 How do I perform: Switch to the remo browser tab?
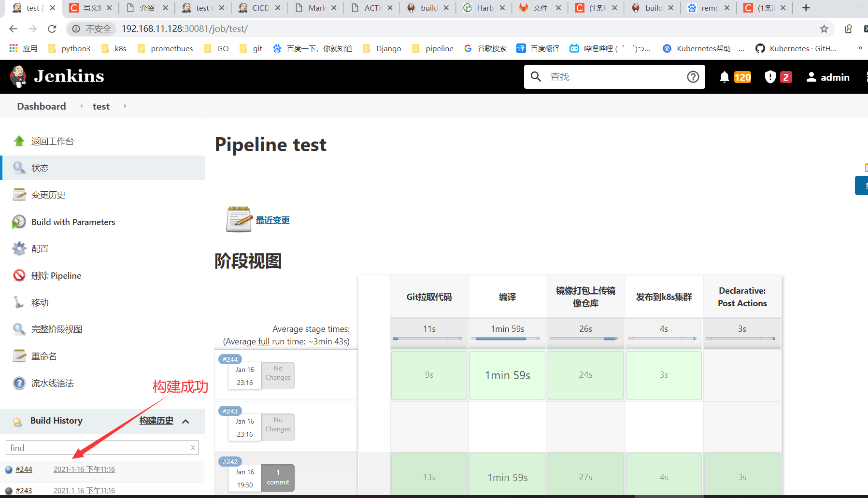tap(709, 8)
